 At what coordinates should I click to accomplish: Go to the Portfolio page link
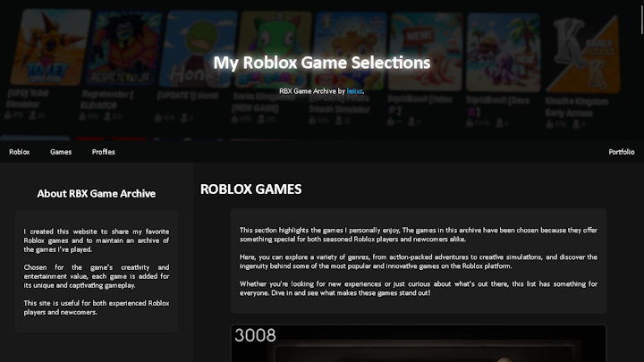[x=622, y=152]
